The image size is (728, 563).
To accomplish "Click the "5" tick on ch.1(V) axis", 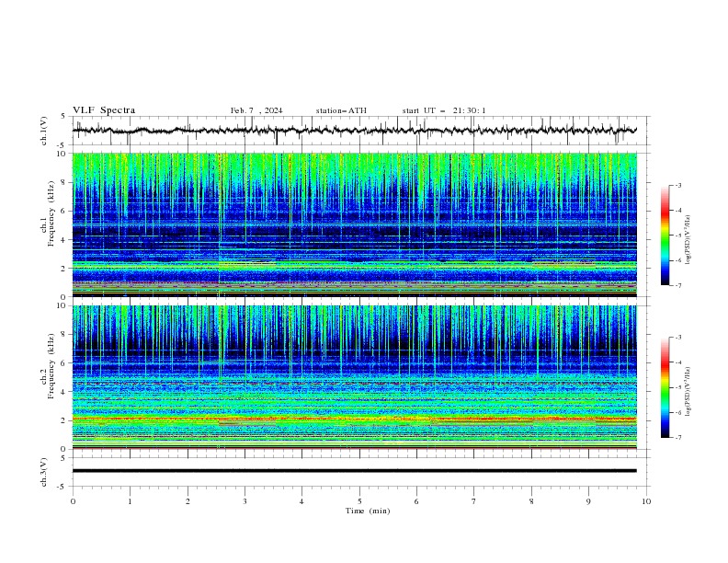I will (x=64, y=116).
